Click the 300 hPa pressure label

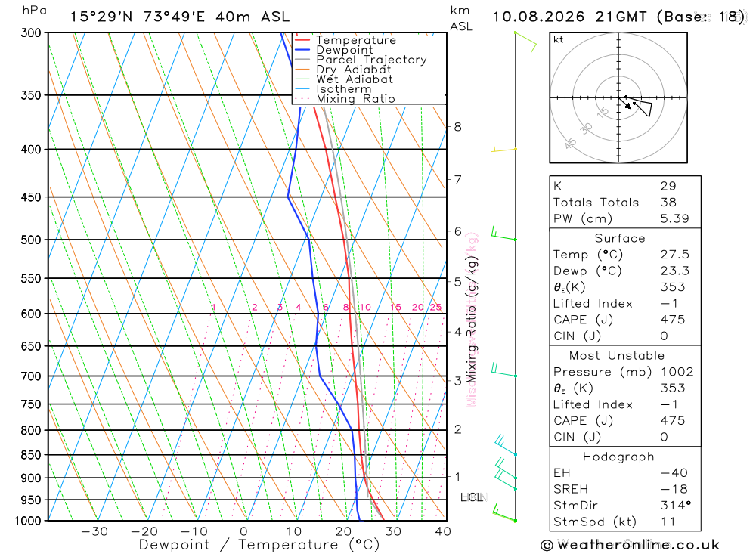[31, 32]
